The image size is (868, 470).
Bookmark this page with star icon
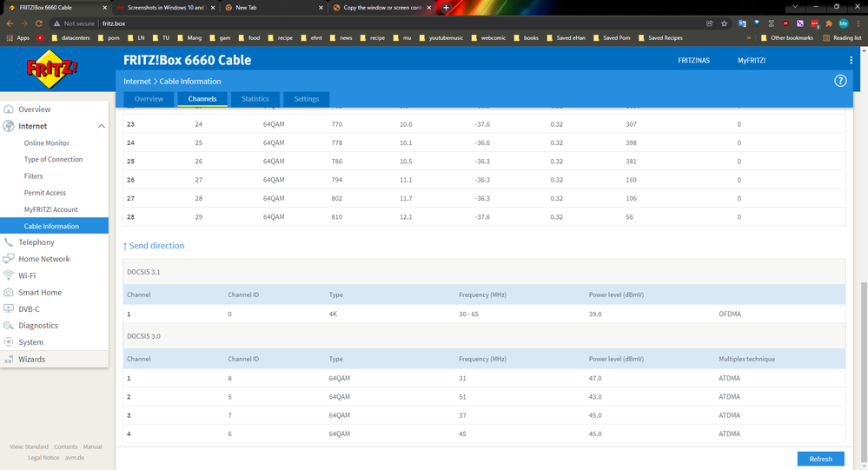pos(724,23)
